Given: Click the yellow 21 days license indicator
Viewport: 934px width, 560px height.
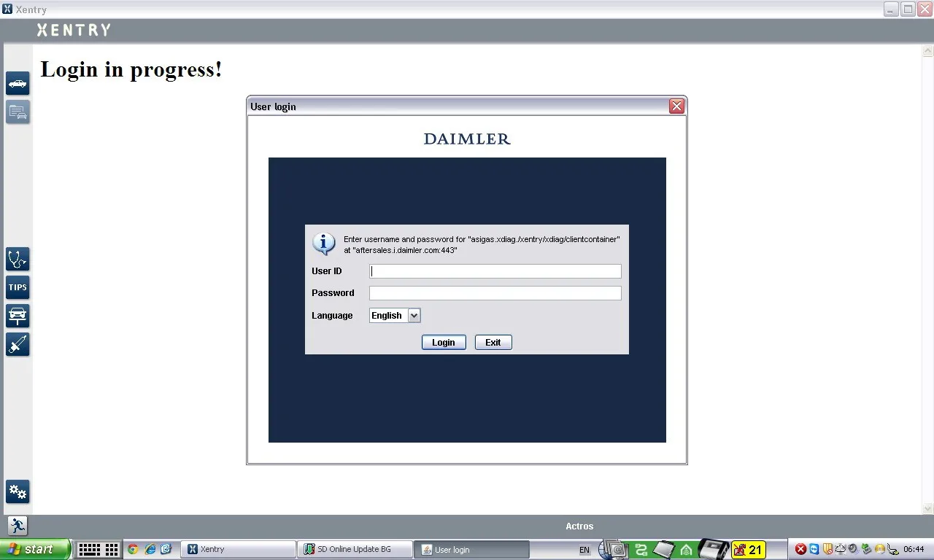Looking at the screenshot, I should click(x=749, y=550).
